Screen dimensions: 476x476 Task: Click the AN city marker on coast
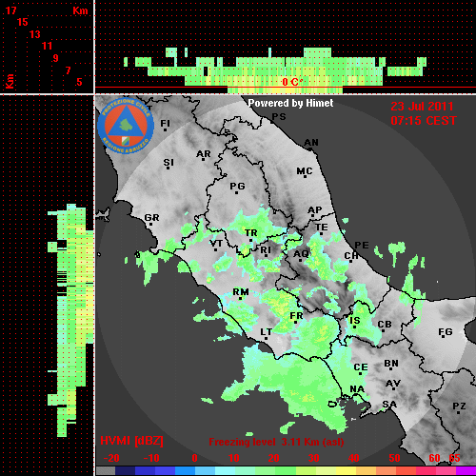pyautogui.click(x=310, y=149)
